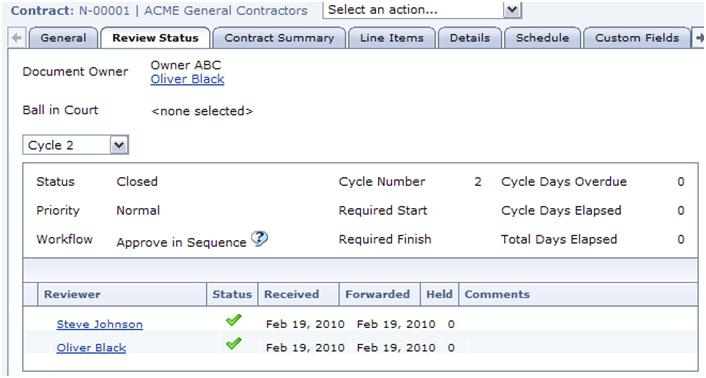706x378 pixels.
Task: Expand the Cycle 2 dropdown arrow
Action: 119,145
